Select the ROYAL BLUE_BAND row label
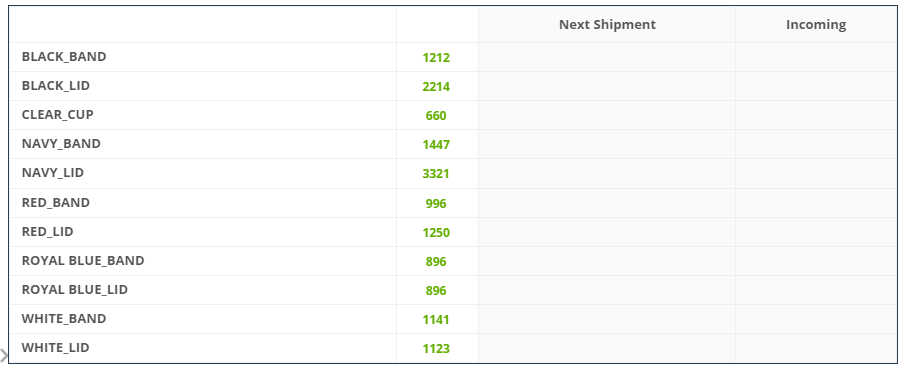902x372 pixels. click(x=83, y=260)
